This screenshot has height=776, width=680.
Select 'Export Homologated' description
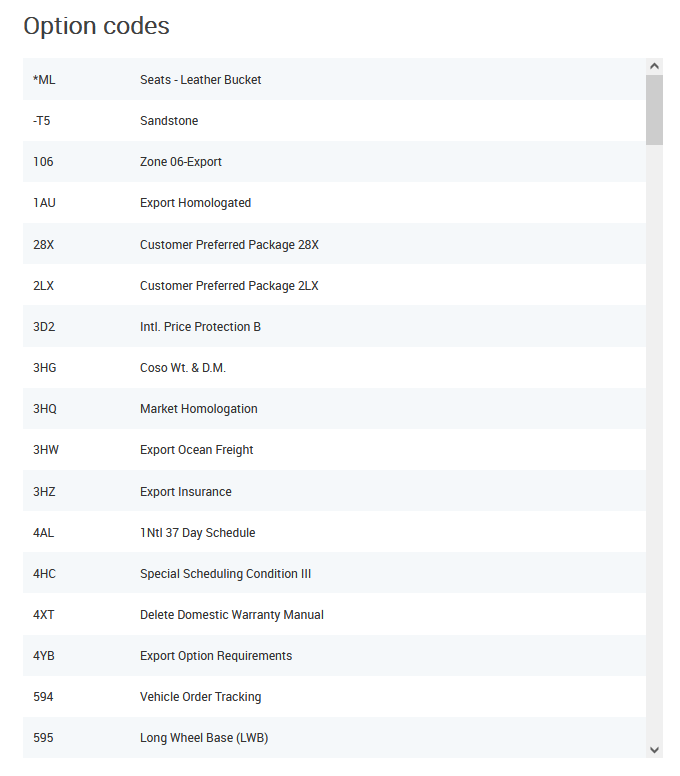pos(195,203)
